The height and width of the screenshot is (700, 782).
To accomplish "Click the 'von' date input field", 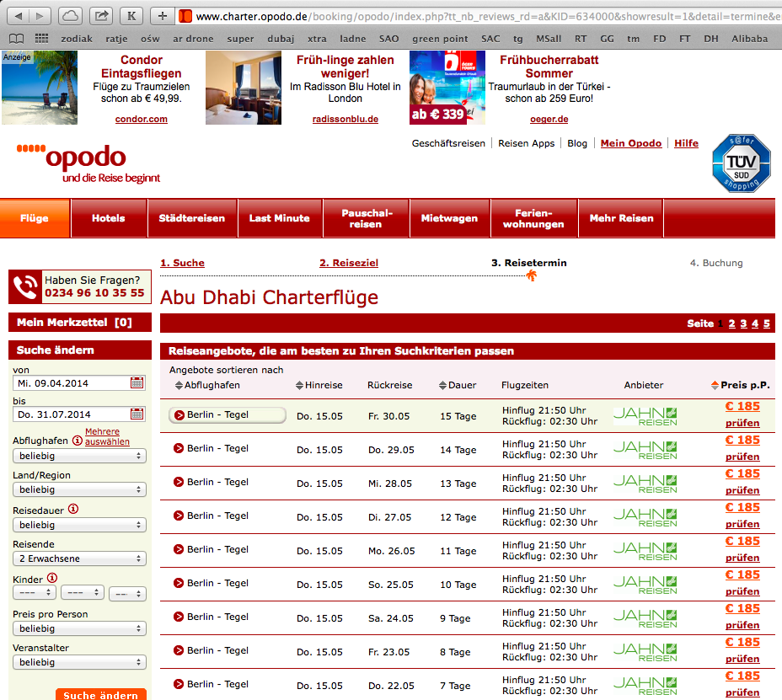I will [71, 383].
